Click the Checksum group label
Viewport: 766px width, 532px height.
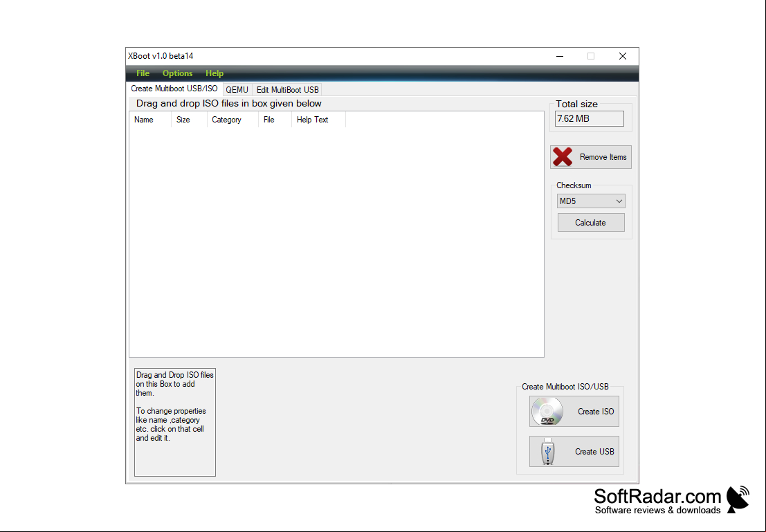tap(574, 185)
